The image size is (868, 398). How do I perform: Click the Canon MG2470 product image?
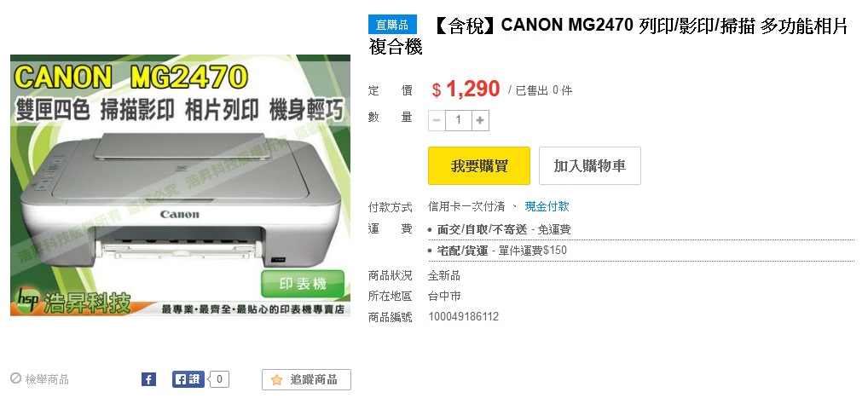coord(181,185)
